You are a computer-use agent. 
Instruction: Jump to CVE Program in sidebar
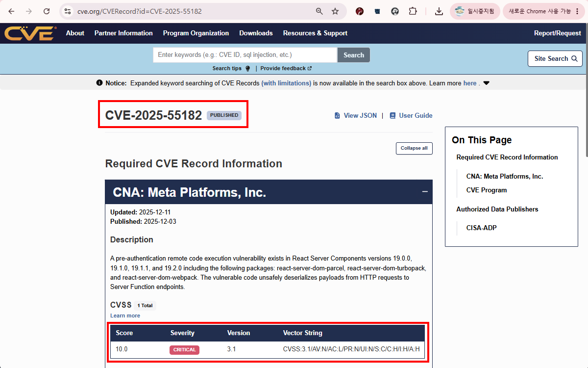(x=487, y=190)
